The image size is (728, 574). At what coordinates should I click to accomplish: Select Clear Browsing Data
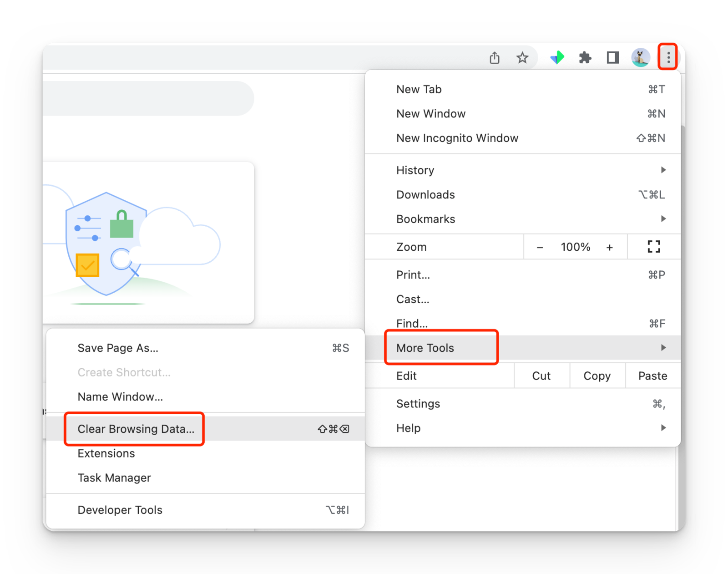click(135, 428)
